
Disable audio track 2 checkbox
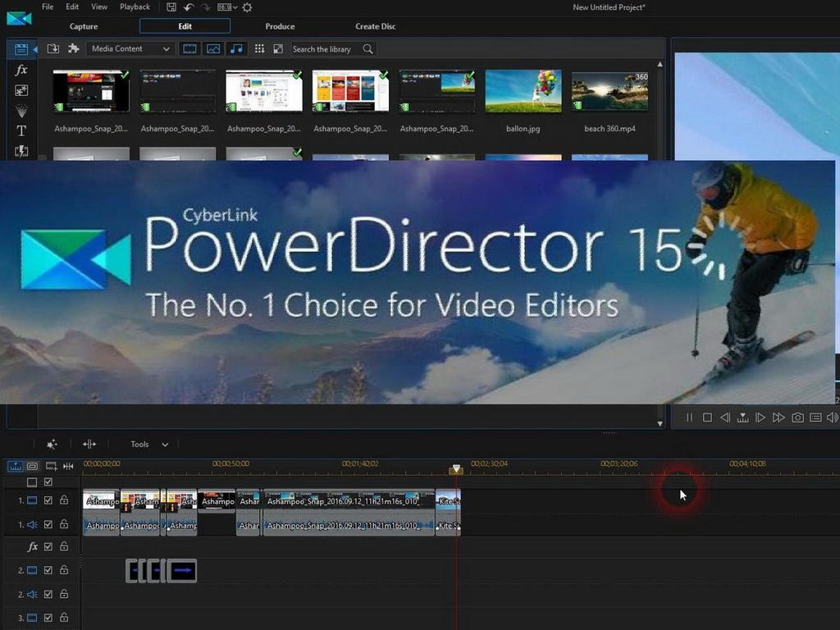(48, 594)
